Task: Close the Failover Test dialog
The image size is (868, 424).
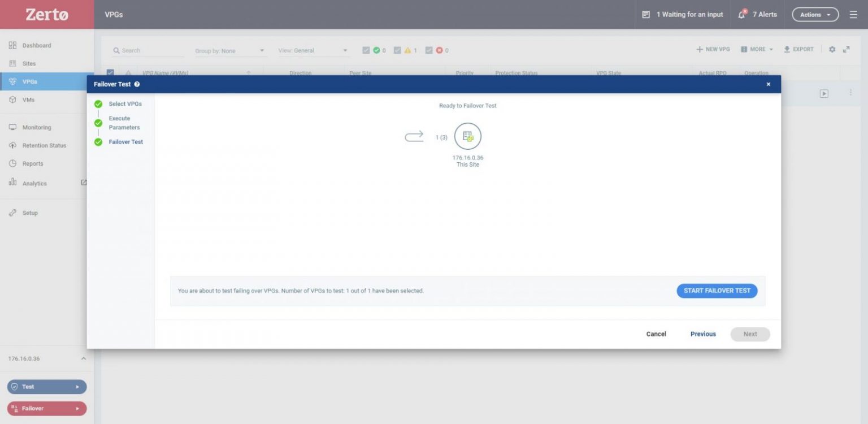Action: click(768, 84)
